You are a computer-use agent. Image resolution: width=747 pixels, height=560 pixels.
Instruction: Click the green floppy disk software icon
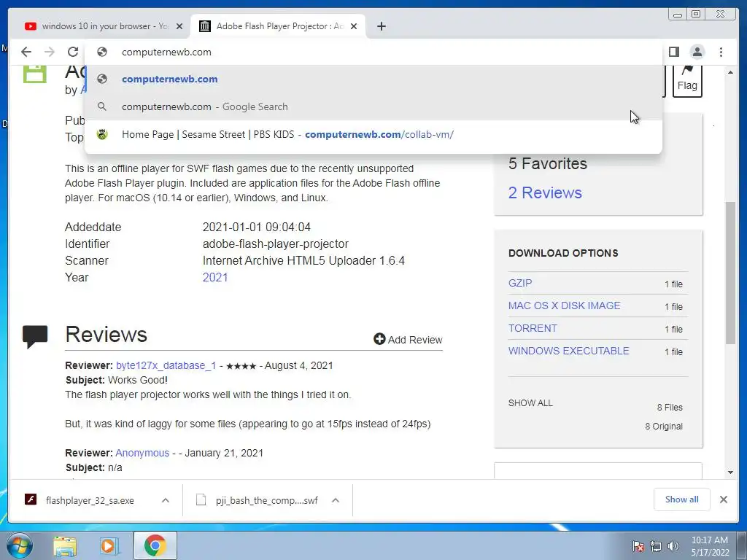[35, 74]
